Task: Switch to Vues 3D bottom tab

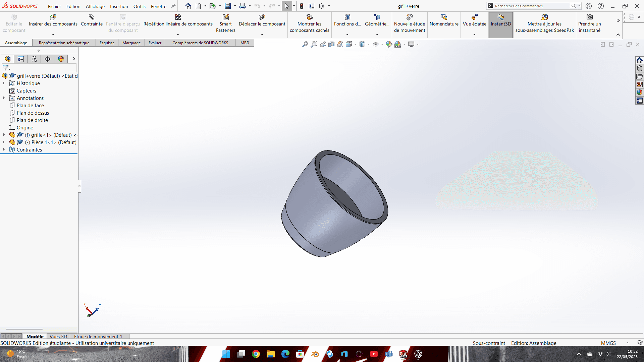Action: [x=58, y=337]
